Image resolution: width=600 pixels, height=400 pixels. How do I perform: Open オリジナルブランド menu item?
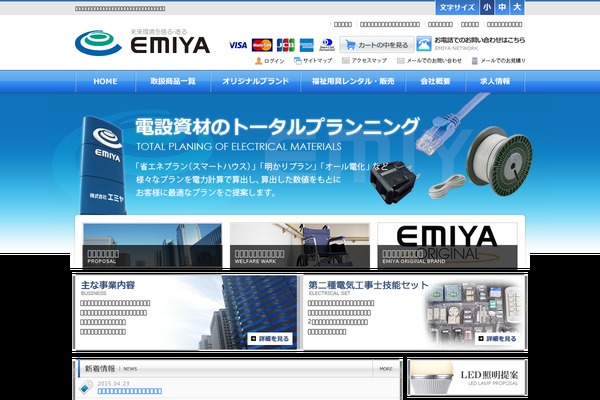255,81
